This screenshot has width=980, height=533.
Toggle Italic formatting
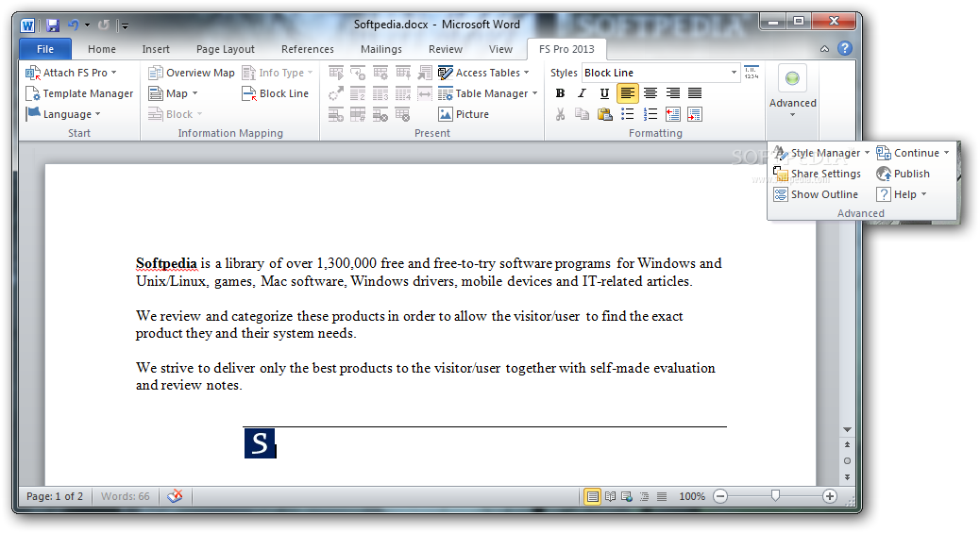tap(582, 93)
